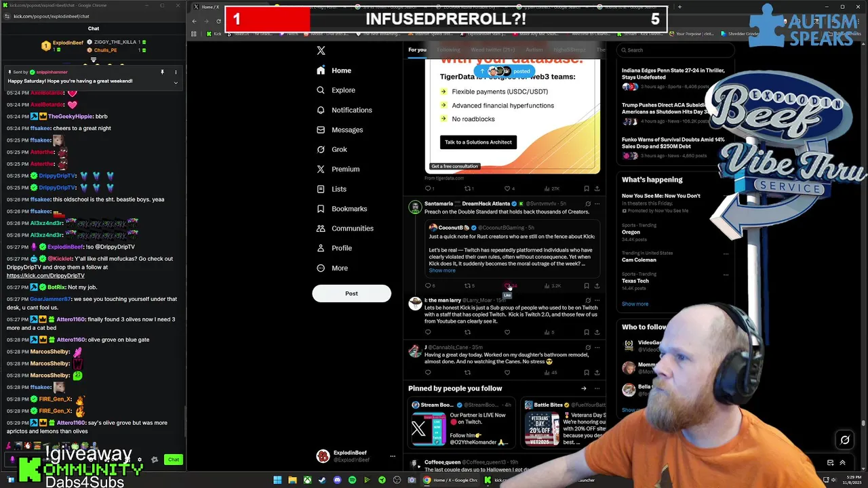The height and width of the screenshot is (488, 868).
Task: Click the Post button
Action: pyautogui.click(x=351, y=293)
